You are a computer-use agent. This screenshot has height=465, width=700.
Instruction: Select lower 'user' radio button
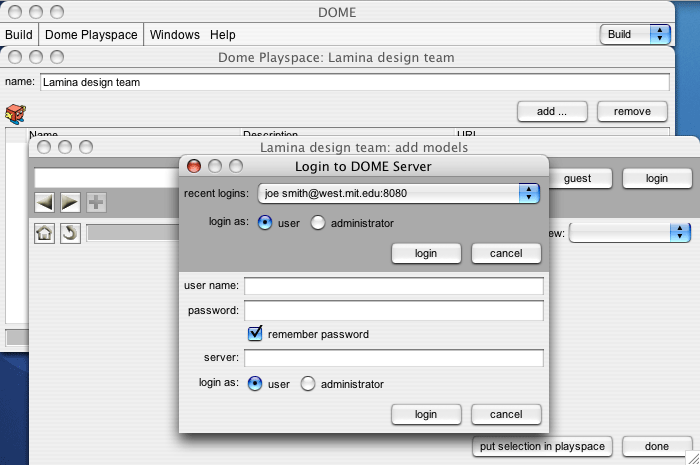[255, 383]
